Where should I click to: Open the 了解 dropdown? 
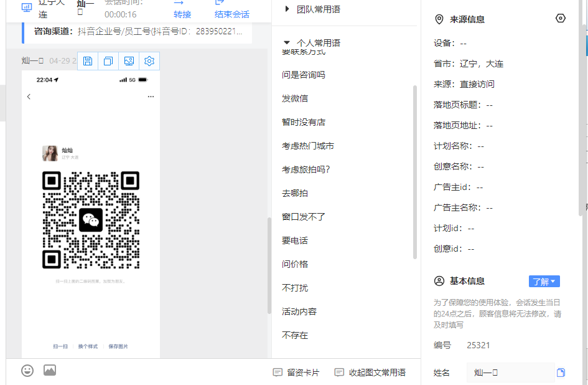pos(544,282)
